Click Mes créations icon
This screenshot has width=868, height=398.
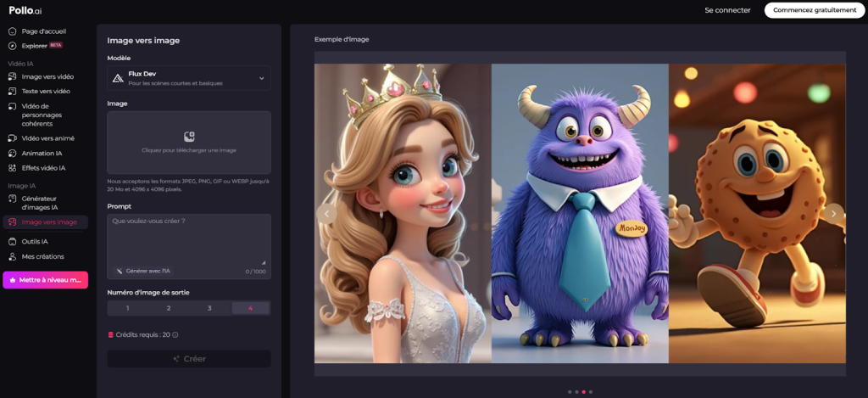(x=12, y=256)
